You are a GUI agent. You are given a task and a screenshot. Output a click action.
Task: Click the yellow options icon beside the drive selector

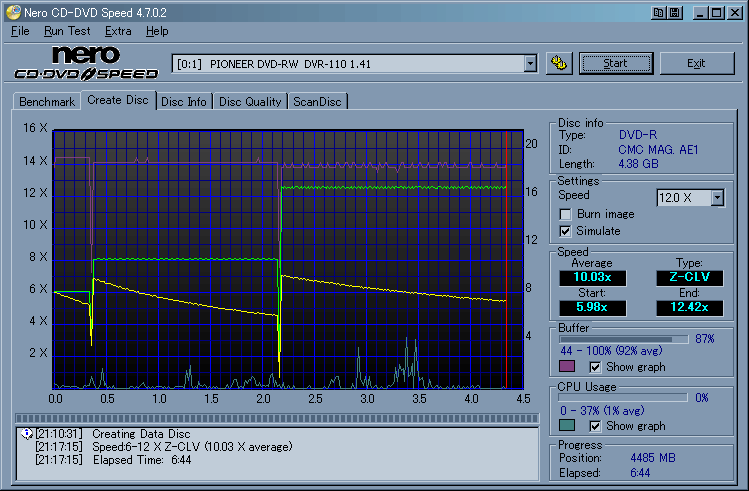click(560, 63)
